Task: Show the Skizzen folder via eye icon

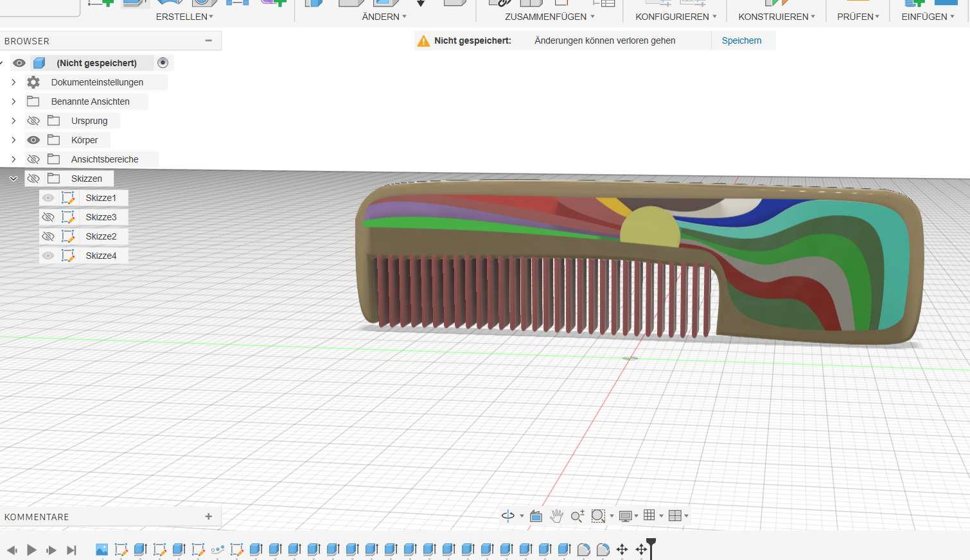Action: (x=33, y=179)
